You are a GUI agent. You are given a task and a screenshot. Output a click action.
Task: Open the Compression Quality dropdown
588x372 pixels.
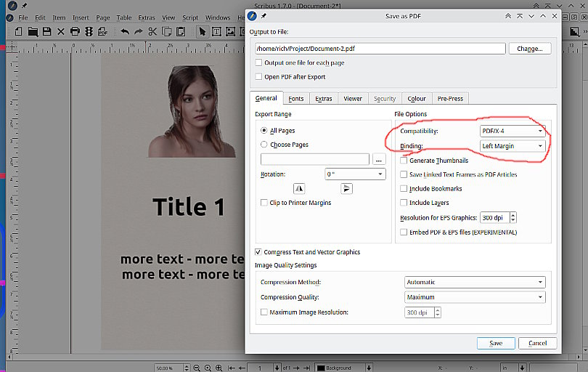[474, 297]
